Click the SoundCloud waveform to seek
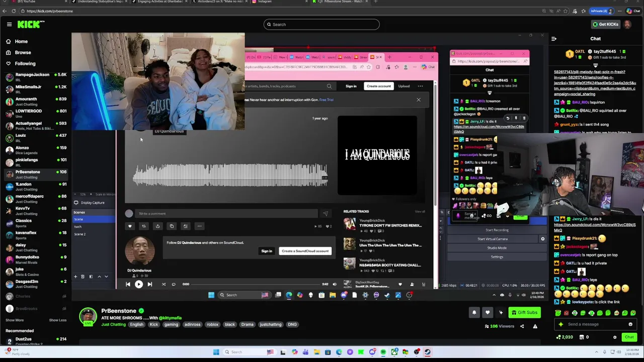644x362 pixels. coord(230,175)
